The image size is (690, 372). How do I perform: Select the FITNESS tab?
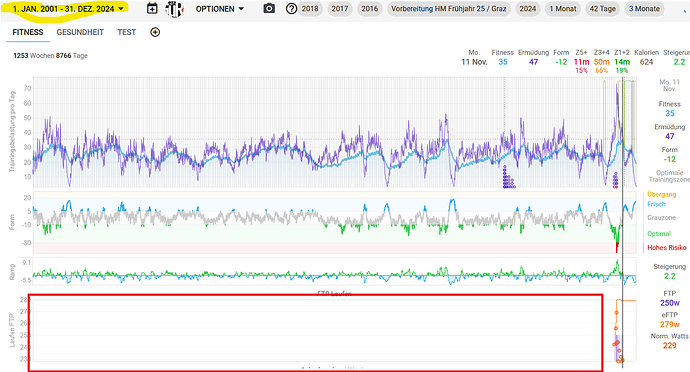[28, 32]
